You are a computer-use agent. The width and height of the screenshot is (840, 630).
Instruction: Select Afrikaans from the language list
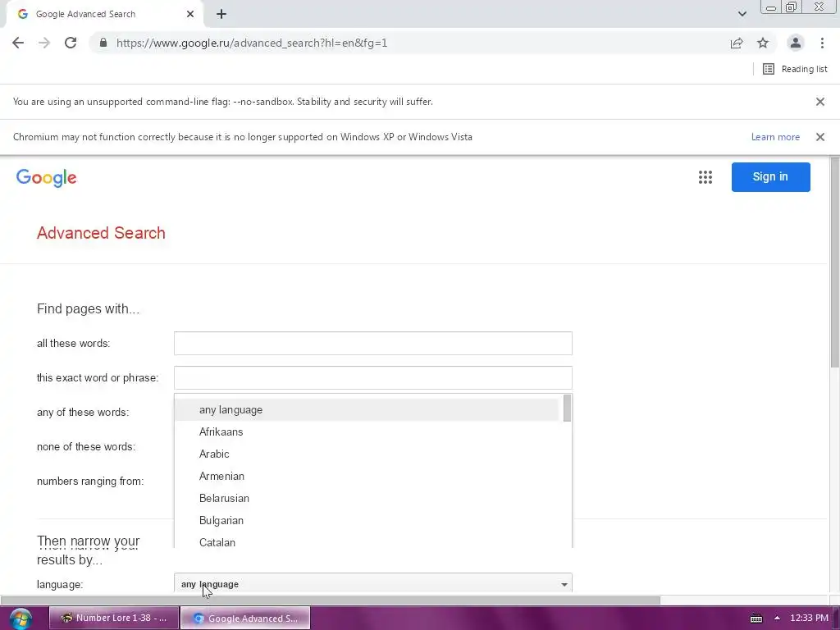coord(367,431)
